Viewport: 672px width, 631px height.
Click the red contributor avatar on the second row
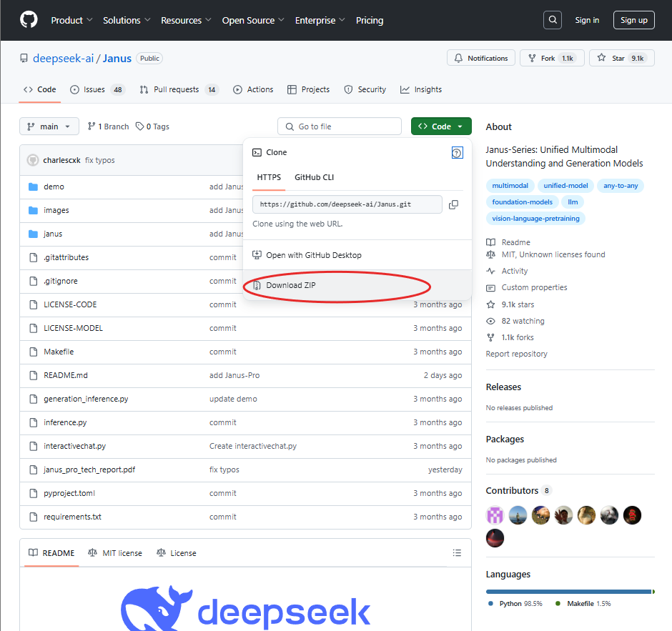click(x=495, y=538)
